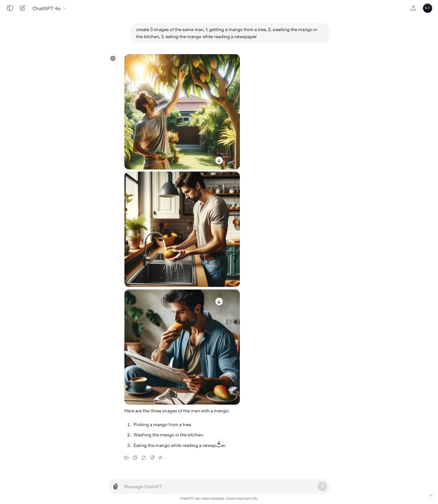Regenerate the response with refresh icon
The height and width of the screenshot is (504, 438).
point(144,458)
